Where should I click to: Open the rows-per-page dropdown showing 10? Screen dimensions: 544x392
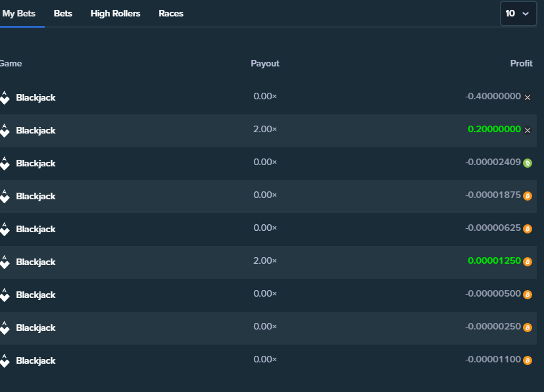[x=518, y=13]
